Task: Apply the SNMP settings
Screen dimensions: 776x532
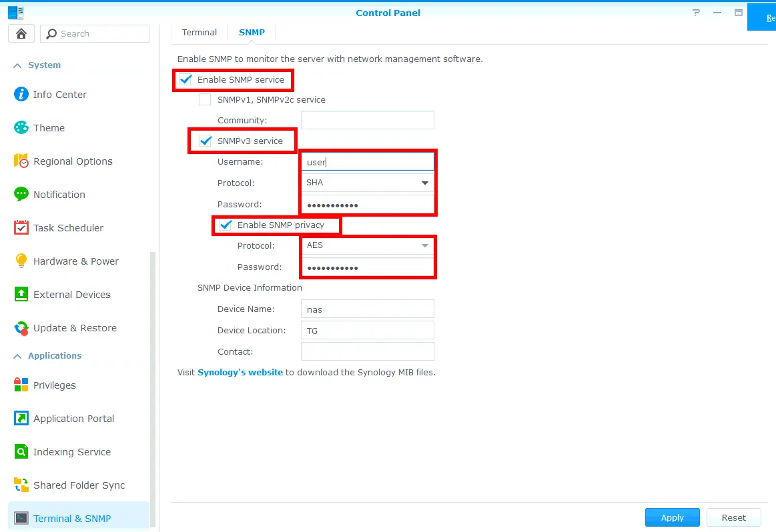Action: pyautogui.click(x=672, y=517)
